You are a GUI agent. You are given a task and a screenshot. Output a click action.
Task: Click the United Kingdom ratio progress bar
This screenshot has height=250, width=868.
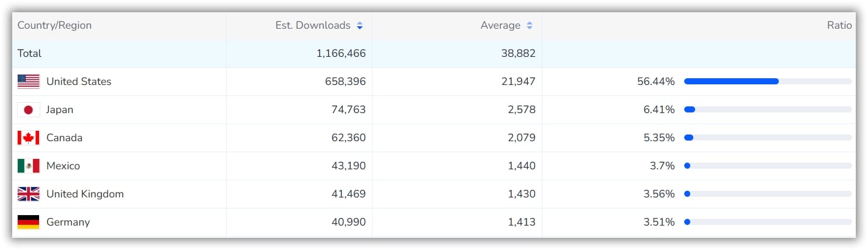768,194
